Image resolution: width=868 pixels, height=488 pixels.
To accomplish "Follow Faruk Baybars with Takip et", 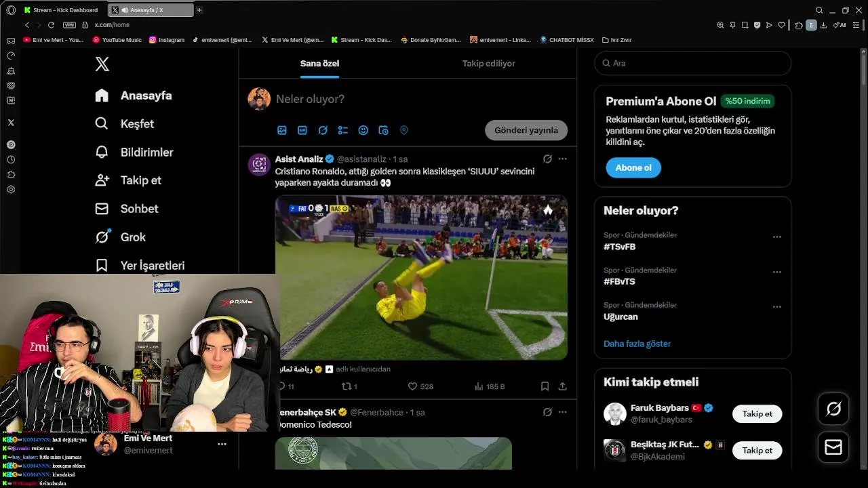I will (x=757, y=414).
